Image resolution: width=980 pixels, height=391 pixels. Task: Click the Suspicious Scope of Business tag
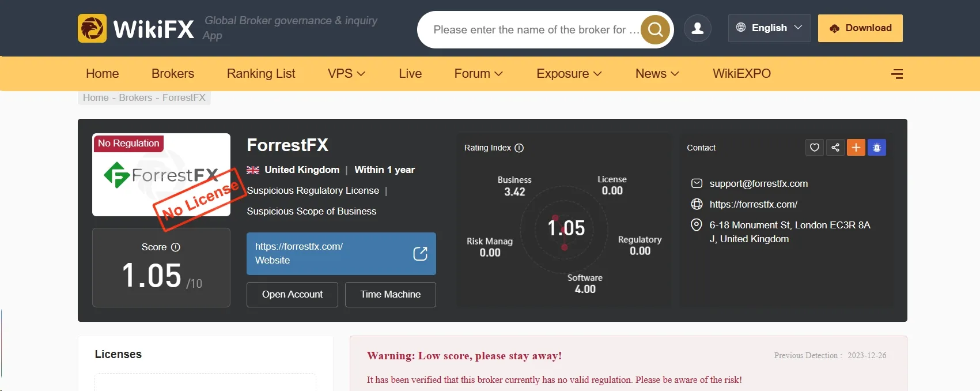pyautogui.click(x=311, y=212)
